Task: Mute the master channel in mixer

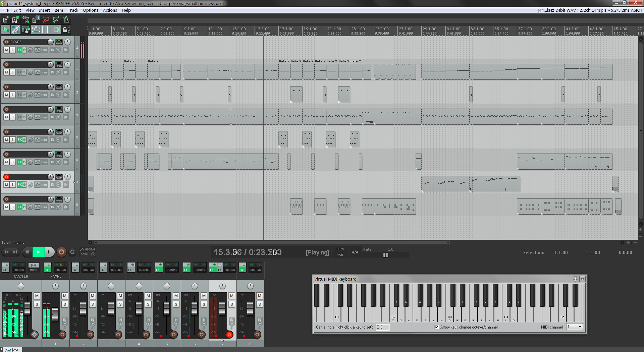Action: pos(37,296)
